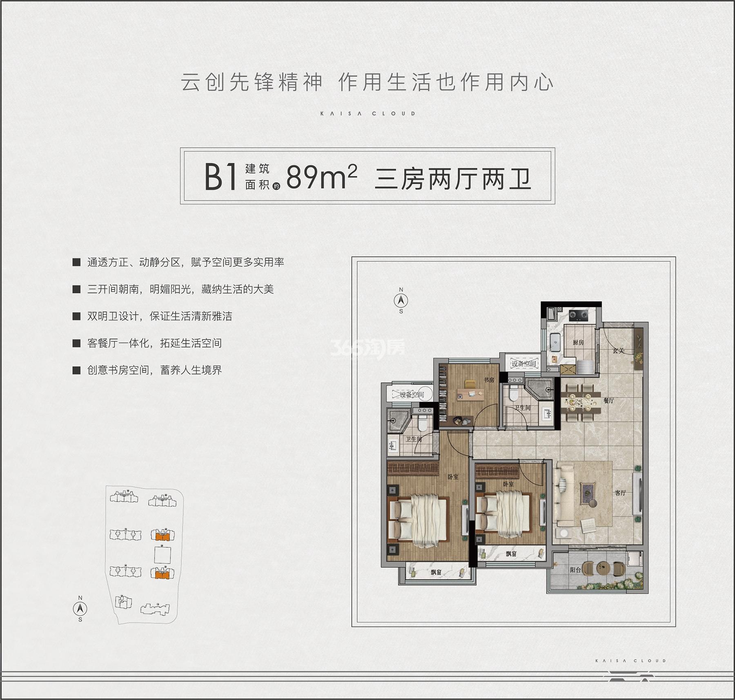
Task: Click the 玄关 entryway label
Action: pos(619,351)
